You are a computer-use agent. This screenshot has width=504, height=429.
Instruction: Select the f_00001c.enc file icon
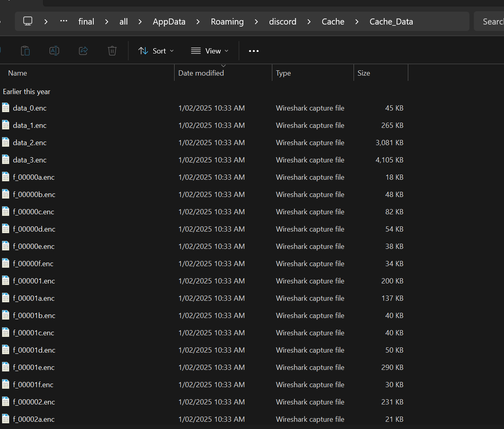click(x=6, y=333)
